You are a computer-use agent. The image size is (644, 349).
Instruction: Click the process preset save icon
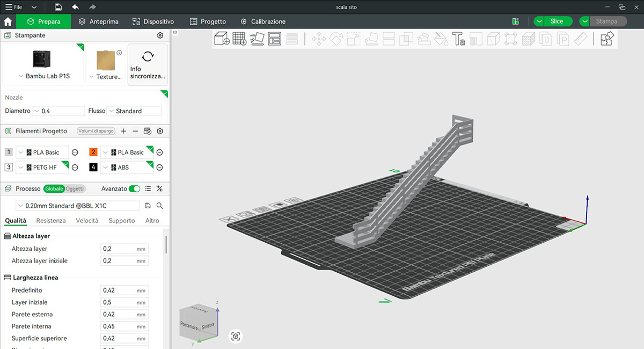[x=148, y=206]
